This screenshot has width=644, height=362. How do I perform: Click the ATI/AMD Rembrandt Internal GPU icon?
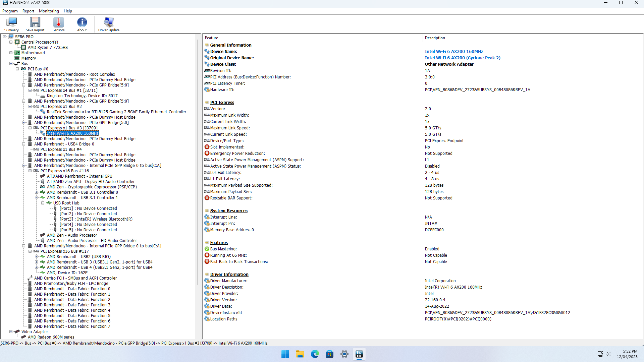coord(43,176)
